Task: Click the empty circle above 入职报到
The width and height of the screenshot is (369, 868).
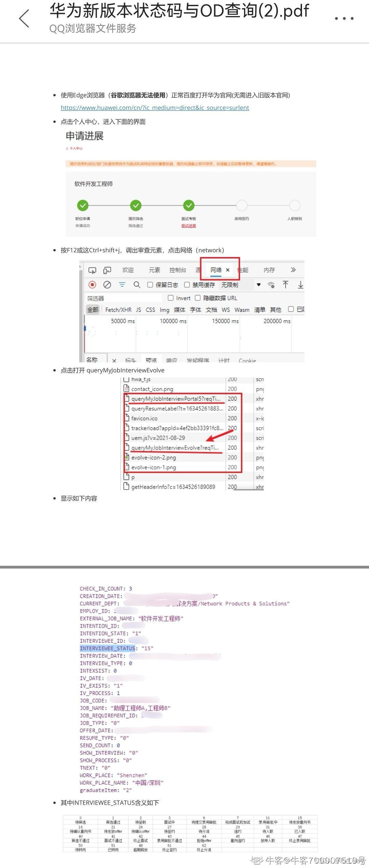Action: 295,205
